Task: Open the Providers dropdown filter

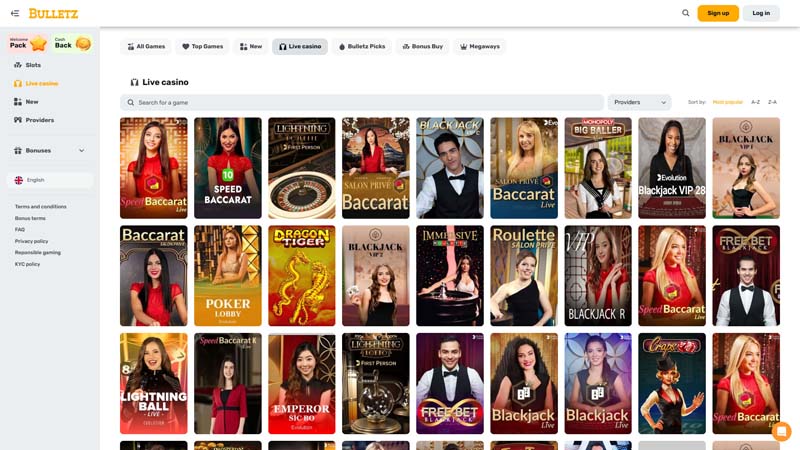Action: [639, 102]
